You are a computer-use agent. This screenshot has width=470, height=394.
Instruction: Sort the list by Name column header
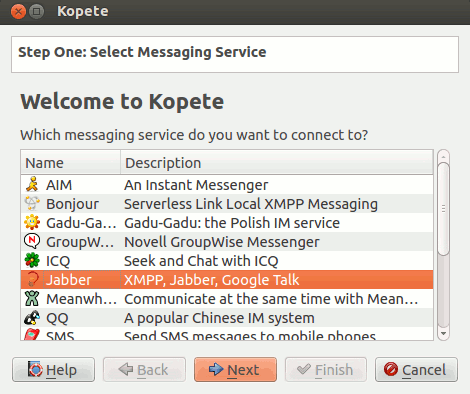70,162
